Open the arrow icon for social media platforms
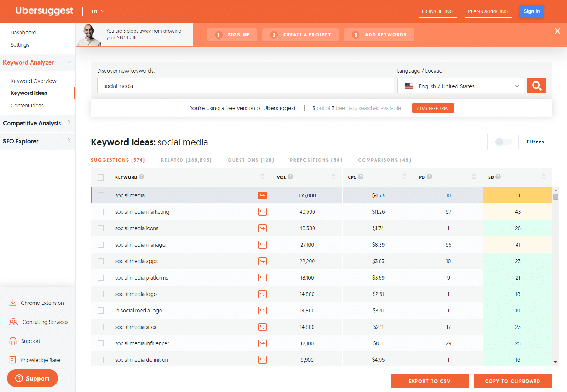This screenshot has height=392, width=567. point(262,278)
